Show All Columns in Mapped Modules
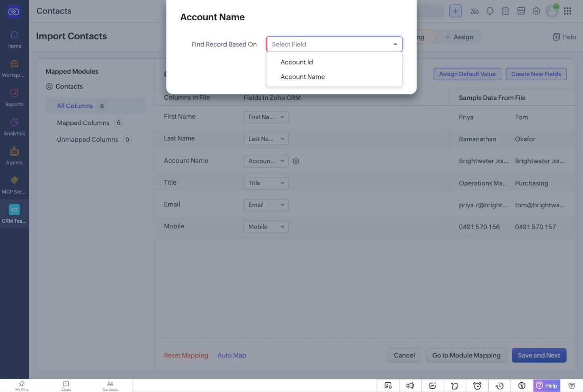This screenshot has width=583, height=392. pos(95,106)
